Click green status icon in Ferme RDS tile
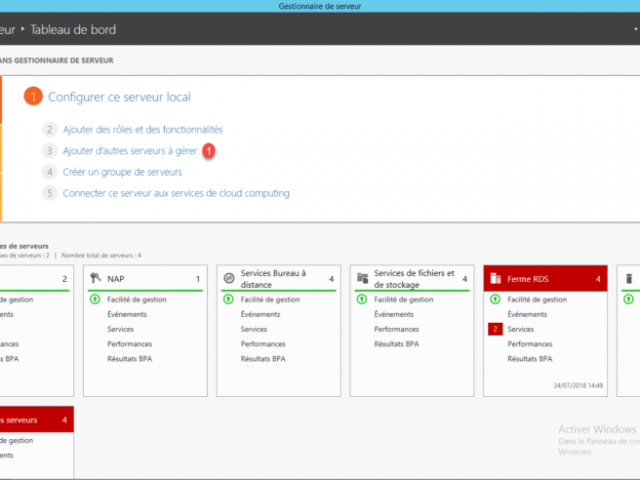 tap(495, 299)
